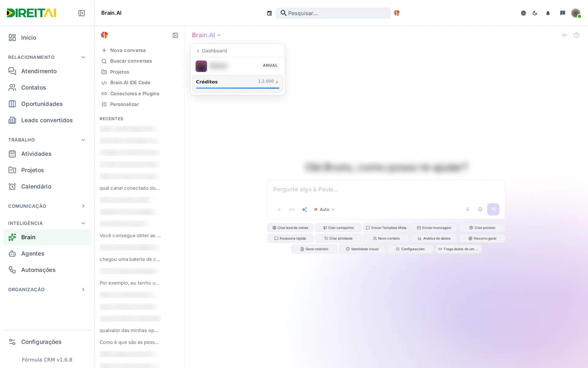Open the help question mark icon
The image size is (588, 368).
pos(576,35)
